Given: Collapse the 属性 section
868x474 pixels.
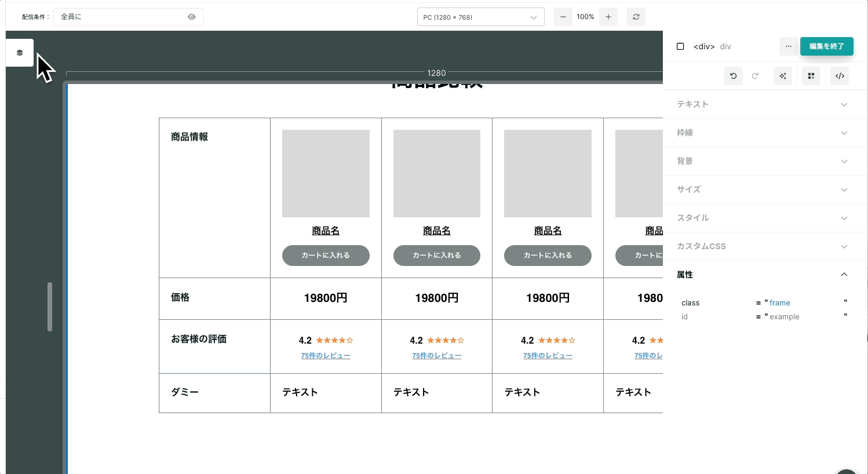Looking at the screenshot, I should (x=765, y=275).
